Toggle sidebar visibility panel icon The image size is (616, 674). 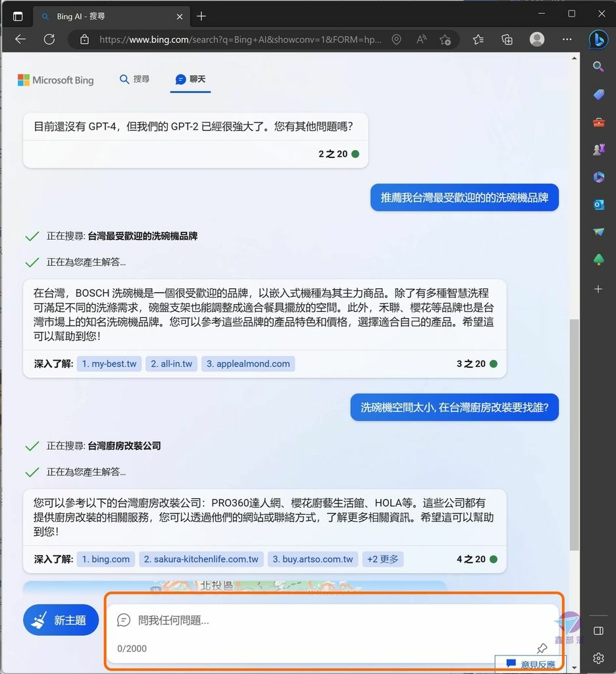[598, 631]
